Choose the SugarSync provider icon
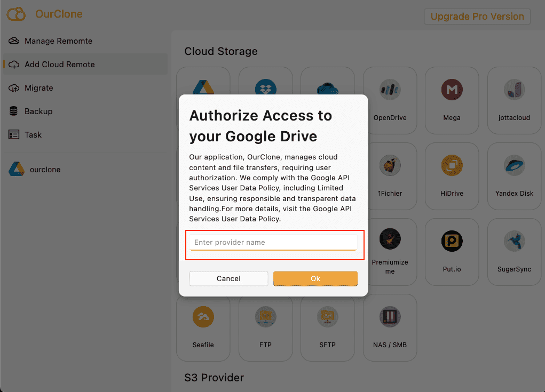 click(514, 242)
